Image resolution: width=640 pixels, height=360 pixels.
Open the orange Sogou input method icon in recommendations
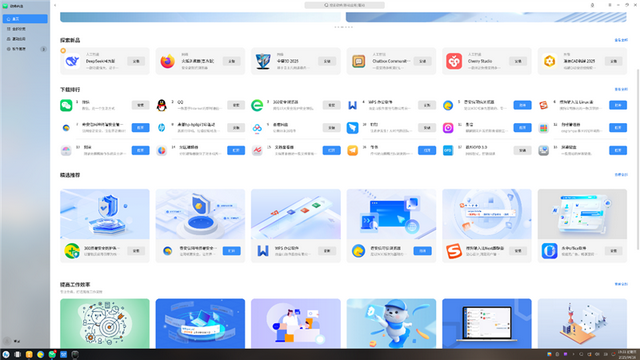point(454,251)
